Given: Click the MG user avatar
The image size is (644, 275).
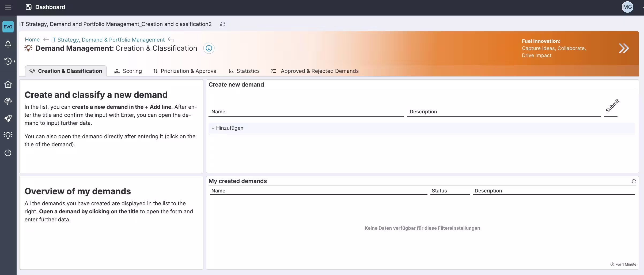Looking at the screenshot, I should (628, 7).
